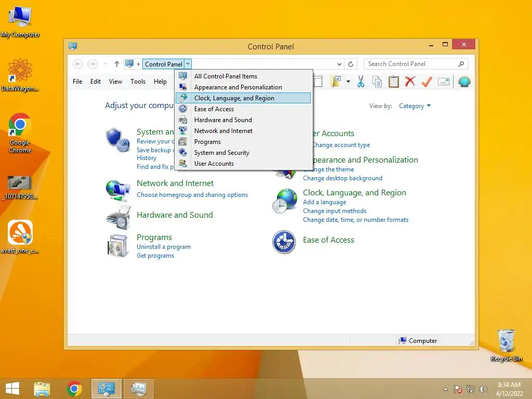Click the Forward navigation arrow

coord(92,64)
